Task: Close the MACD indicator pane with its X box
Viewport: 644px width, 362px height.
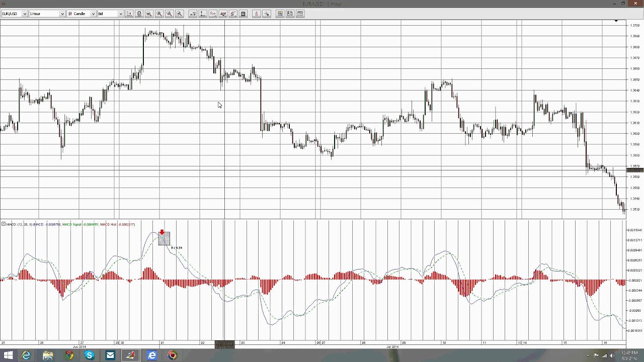Action: 4,224
